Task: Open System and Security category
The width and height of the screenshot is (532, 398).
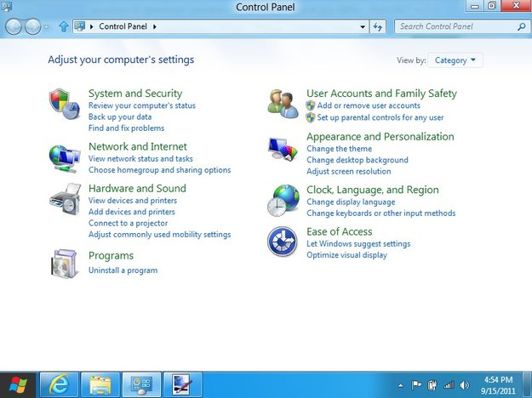Action: coord(135,94)
